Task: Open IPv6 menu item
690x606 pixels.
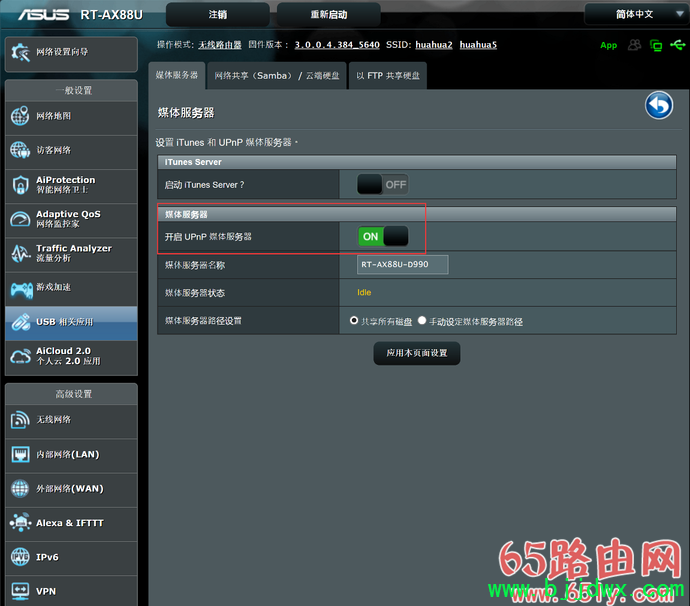Action: pos(71,558)
